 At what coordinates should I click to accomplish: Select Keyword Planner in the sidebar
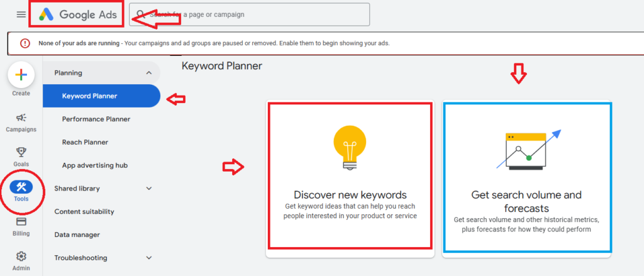click(101, 96)
